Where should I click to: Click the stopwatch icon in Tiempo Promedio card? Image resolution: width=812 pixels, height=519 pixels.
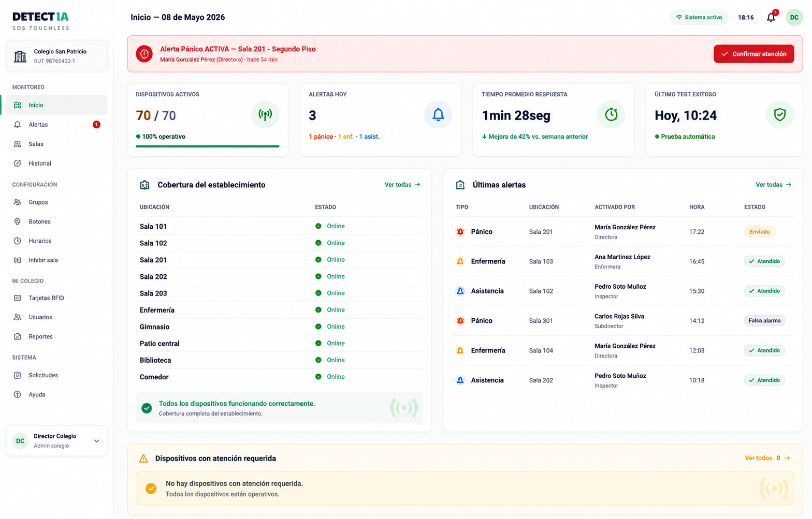(x=611, y=114)
